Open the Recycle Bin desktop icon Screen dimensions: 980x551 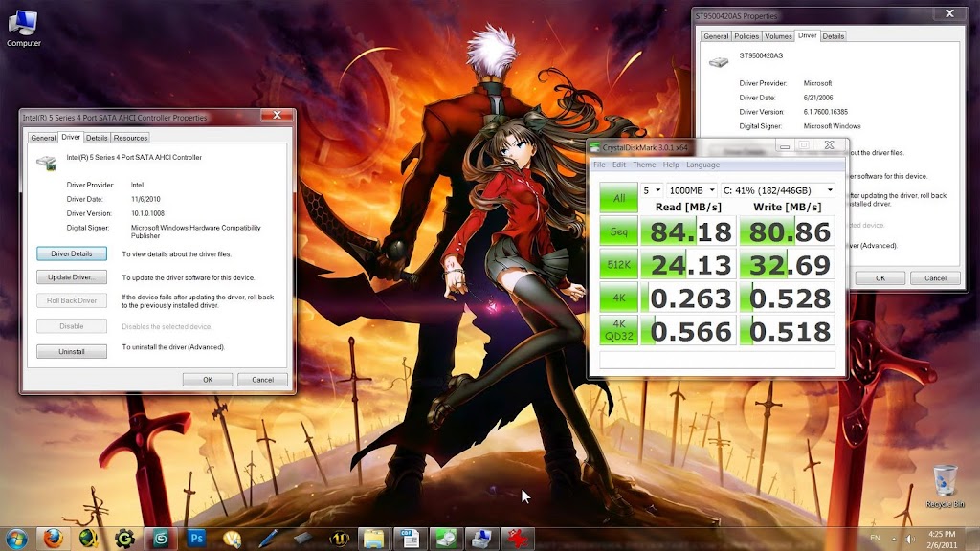coord(945,486)
